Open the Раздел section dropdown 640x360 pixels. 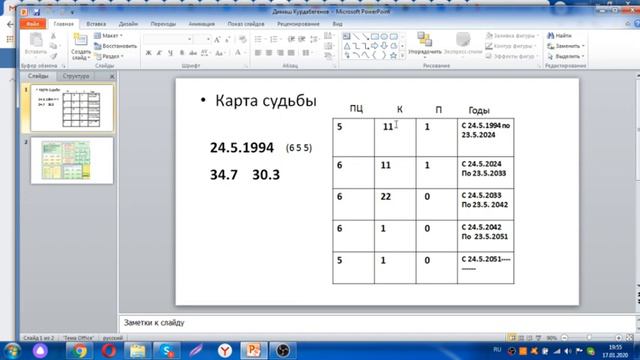[x=109, y=56]
